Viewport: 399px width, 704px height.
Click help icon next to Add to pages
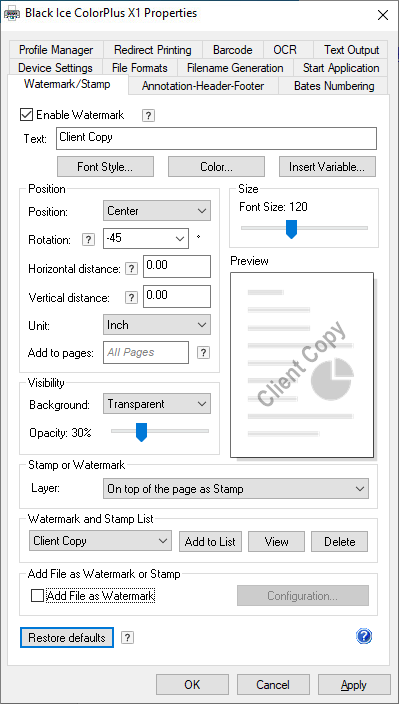(203, 352)
